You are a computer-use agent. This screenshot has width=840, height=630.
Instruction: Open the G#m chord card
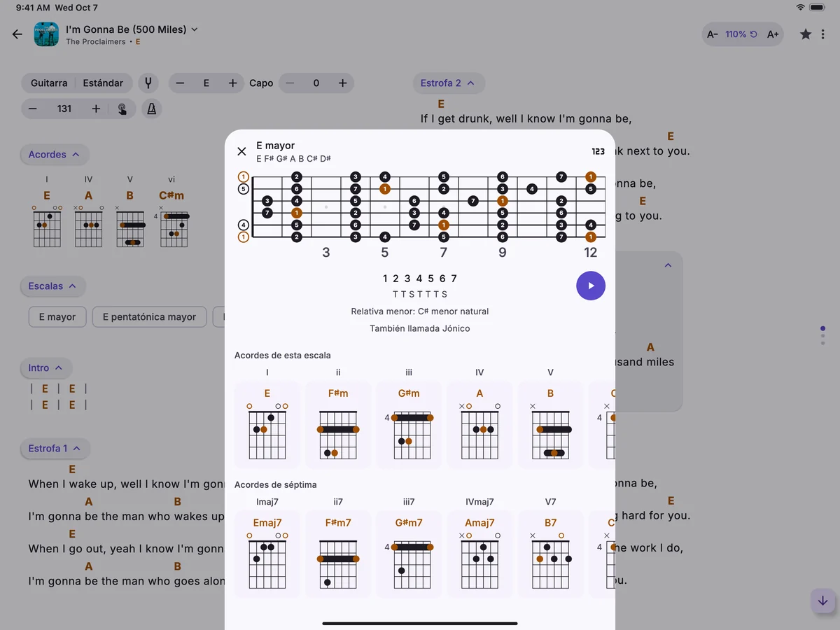coord(409,424)
